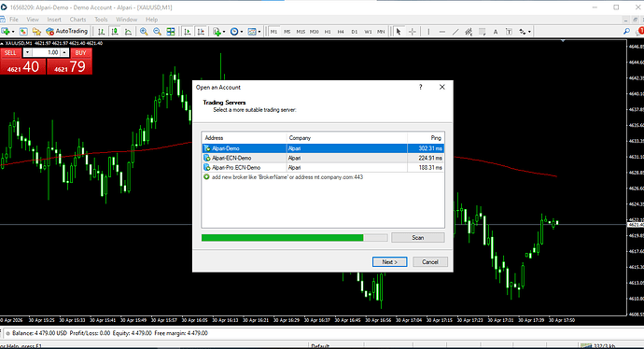Select the H1 timeframe
Image resolution: width=644 pixels, height=349 pixels.
coord(328,32)
